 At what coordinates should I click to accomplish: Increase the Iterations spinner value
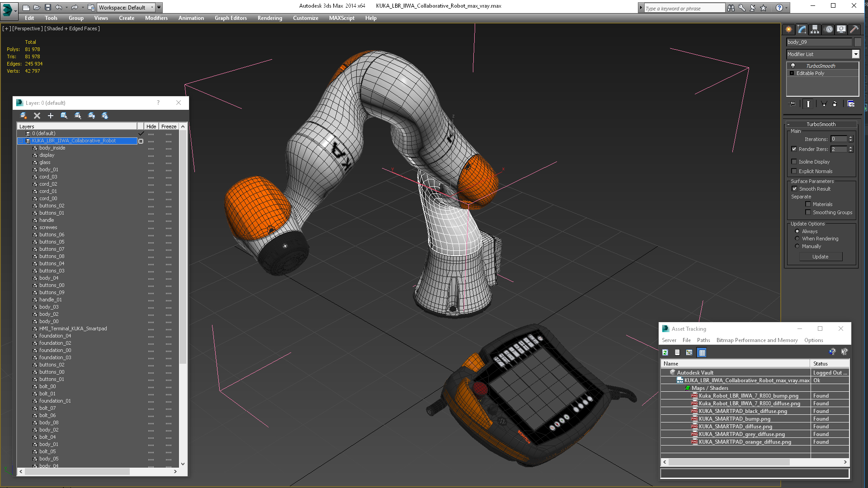click(x=850, y=137)
